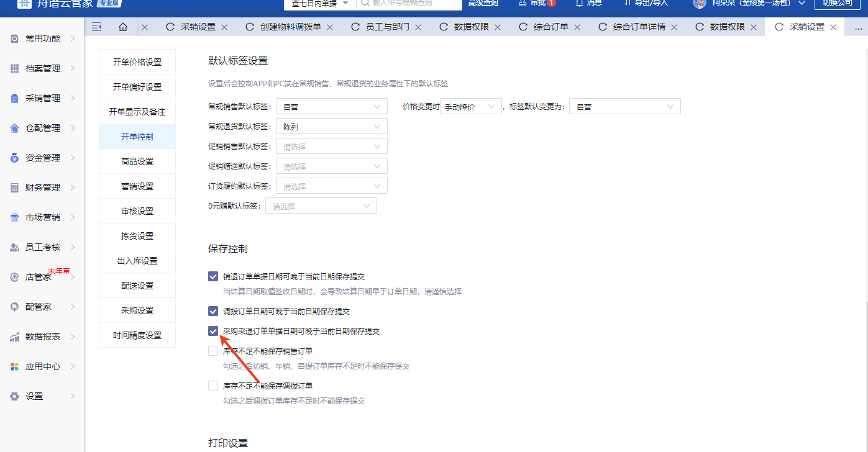Click the 切换公司 button
This screenshot has height=452, width=868.
(837, 3)
